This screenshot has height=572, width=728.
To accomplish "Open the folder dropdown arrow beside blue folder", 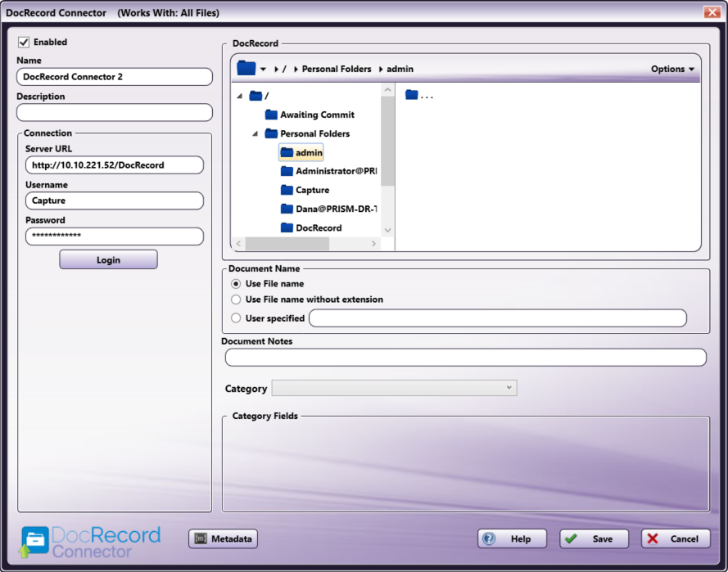I will click(x=263, y=69).
